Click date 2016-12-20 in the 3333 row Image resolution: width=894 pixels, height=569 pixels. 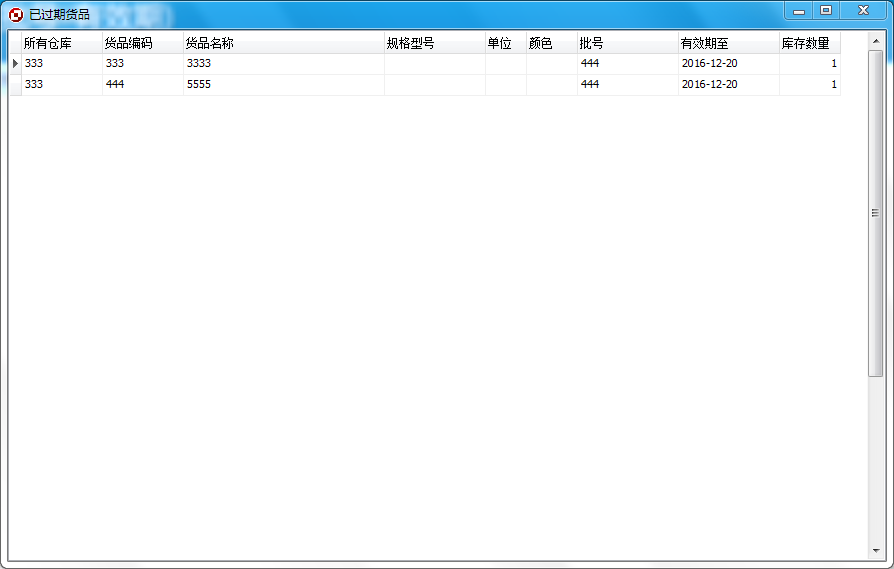click(729, 64)
